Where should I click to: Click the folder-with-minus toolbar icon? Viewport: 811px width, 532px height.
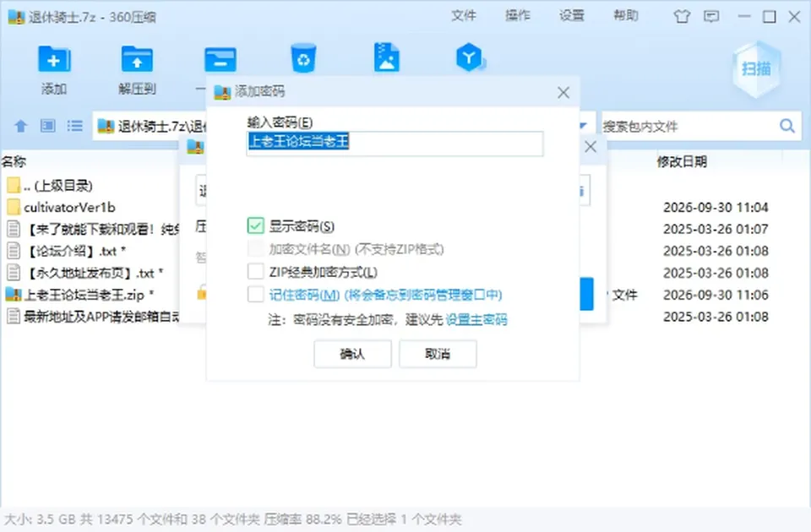[220, 59]
